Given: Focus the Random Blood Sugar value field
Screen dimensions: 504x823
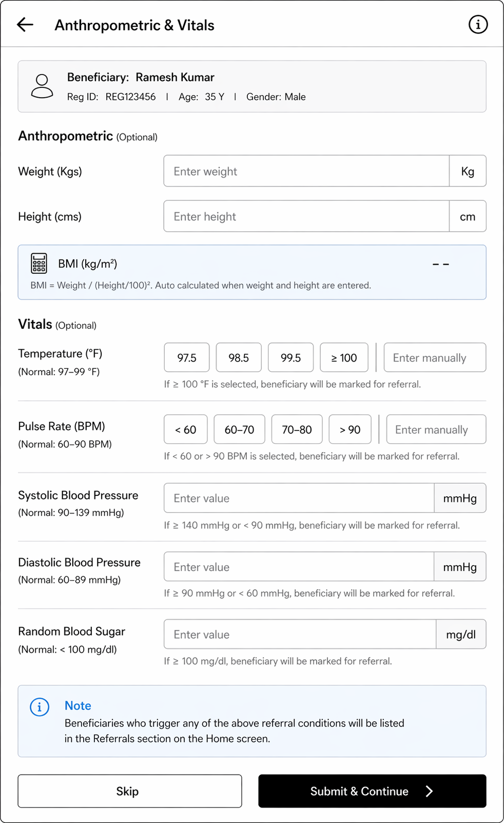Looking at the screenshot, I should 300,634.
